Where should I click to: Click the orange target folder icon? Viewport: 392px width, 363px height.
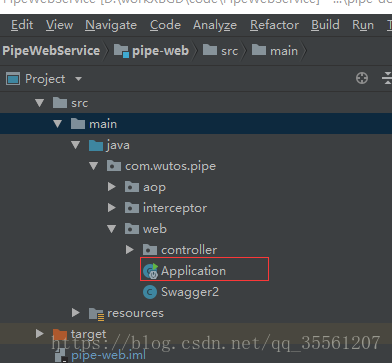point(60,334)
